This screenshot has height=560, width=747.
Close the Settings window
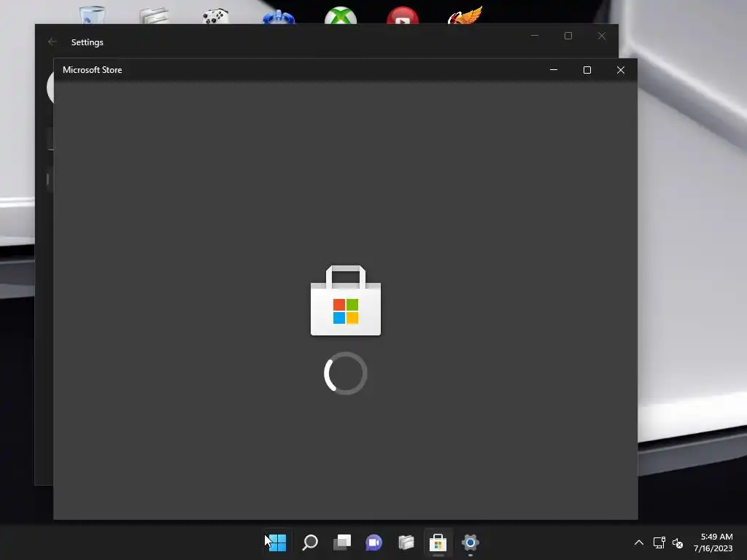click(x=602, y=36)
